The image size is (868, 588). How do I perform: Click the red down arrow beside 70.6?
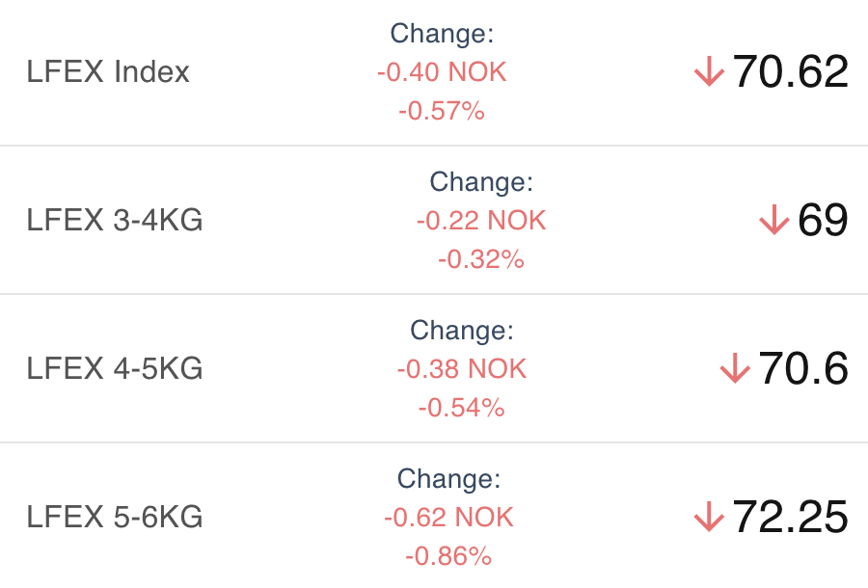pos(735,369)
